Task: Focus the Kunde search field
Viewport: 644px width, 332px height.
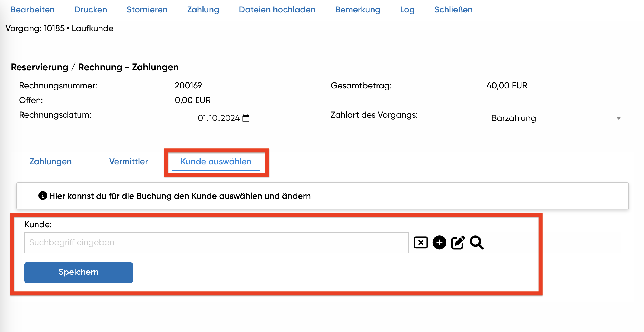Action: (217, 242)
